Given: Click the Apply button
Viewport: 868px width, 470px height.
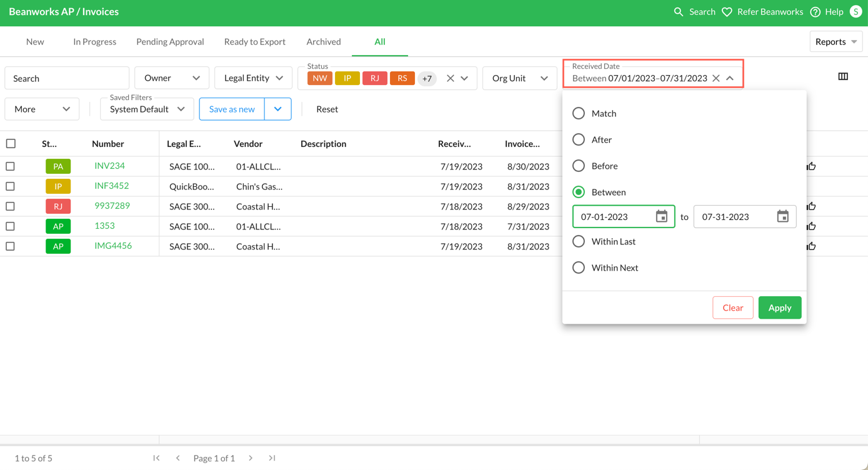Looking at the screenshot, I should click(x=780, y=307).
